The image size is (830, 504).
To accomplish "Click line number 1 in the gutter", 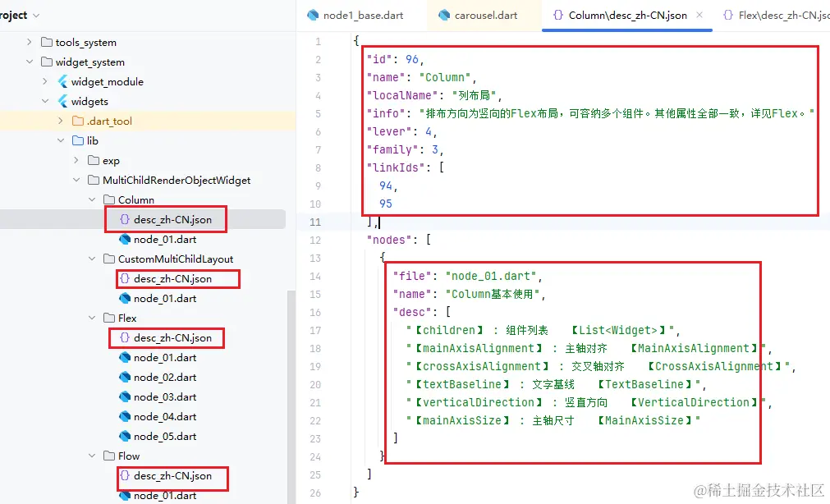I will 319,41.
